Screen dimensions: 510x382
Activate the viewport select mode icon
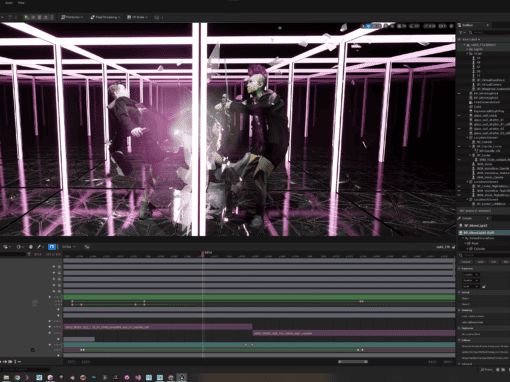click(363, 26)
